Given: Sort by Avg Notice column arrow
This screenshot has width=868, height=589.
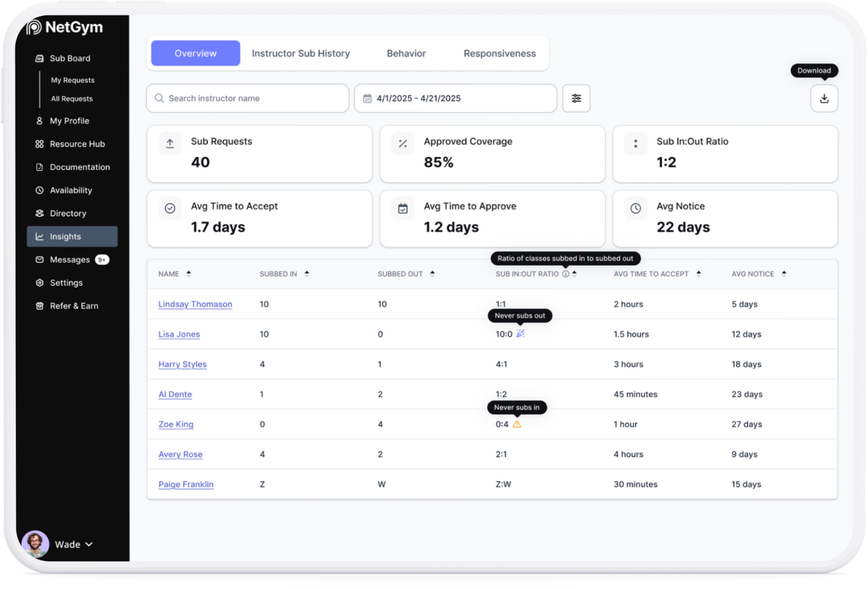Looking at the screenshot, I should (783, 274).
